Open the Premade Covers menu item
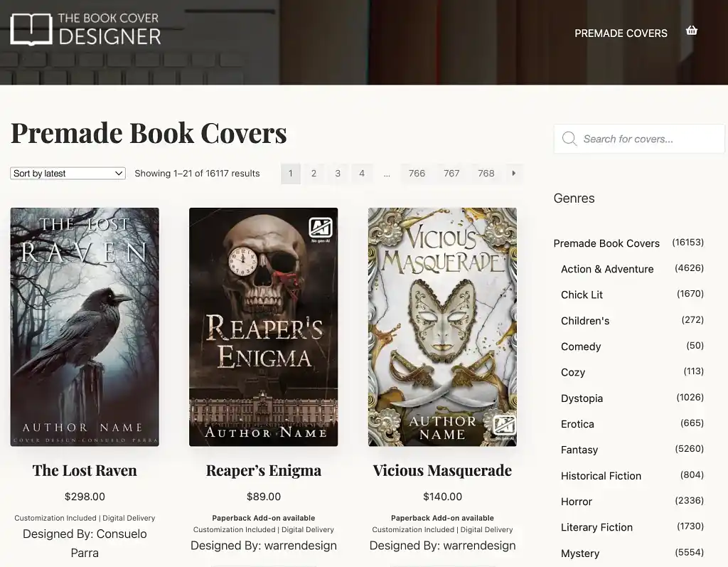The image size is (728, 567). coord(621,33)
